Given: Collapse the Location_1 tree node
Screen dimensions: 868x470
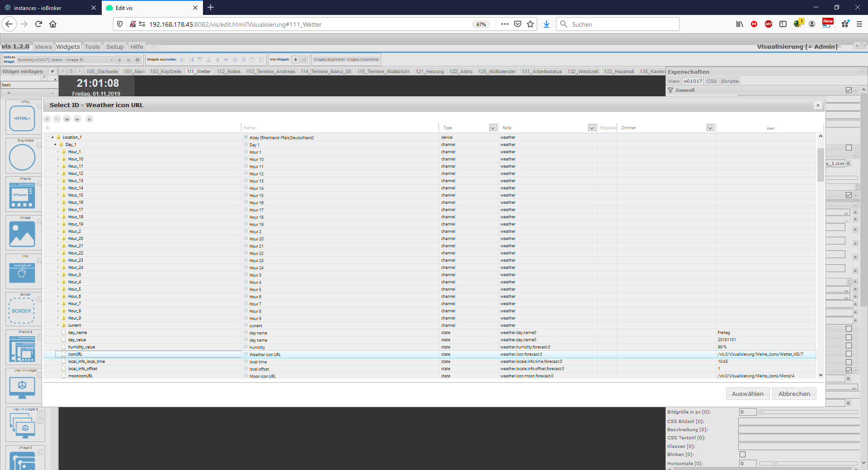Looking at the screenshot, I should (x=52, y=137).
